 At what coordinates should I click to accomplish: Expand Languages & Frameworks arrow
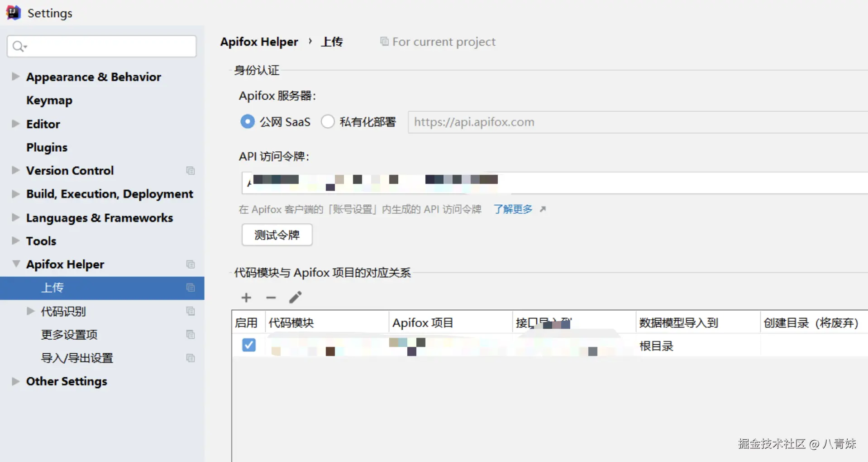pyautogui.click(x=16, y=217)
